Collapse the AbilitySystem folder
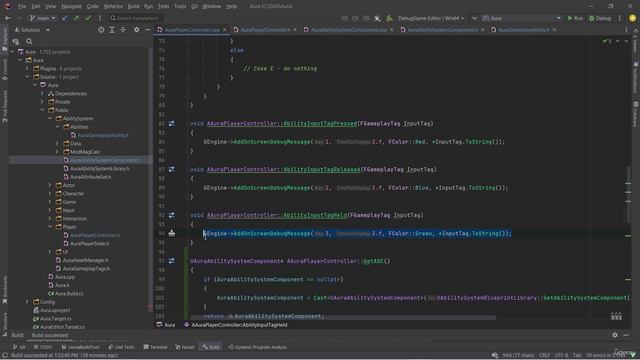The image size is (640, 360). pyautogui.click(x=50, y=118)
